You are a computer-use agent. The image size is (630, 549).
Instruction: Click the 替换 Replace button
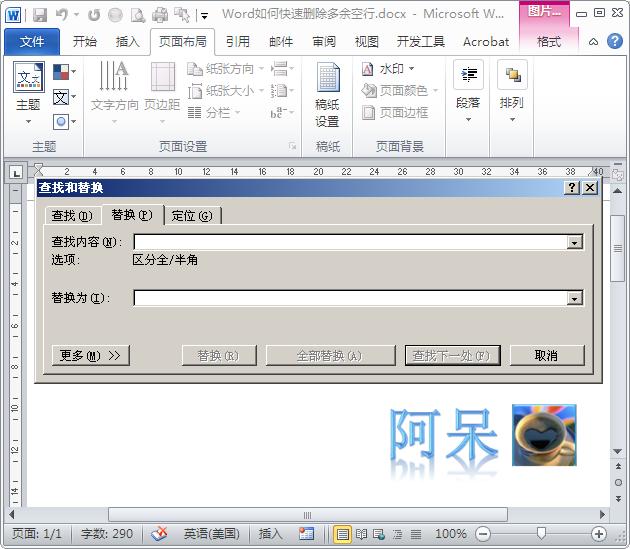(219, 355)
